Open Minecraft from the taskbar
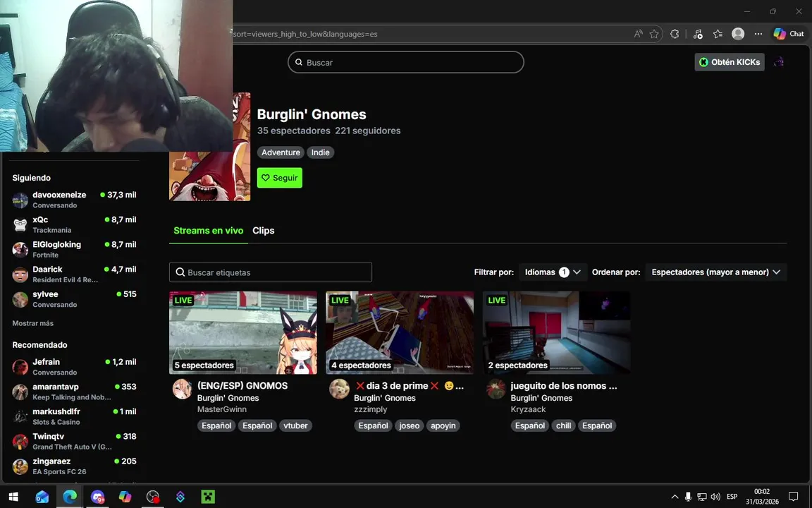Screen dimensions: 812x508 tap(208, 497)
